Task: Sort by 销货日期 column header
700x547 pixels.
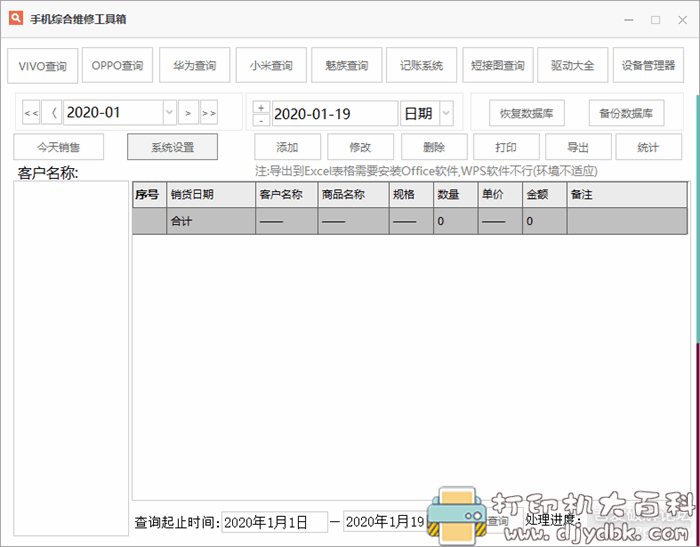Action: [x=211, y=195]
